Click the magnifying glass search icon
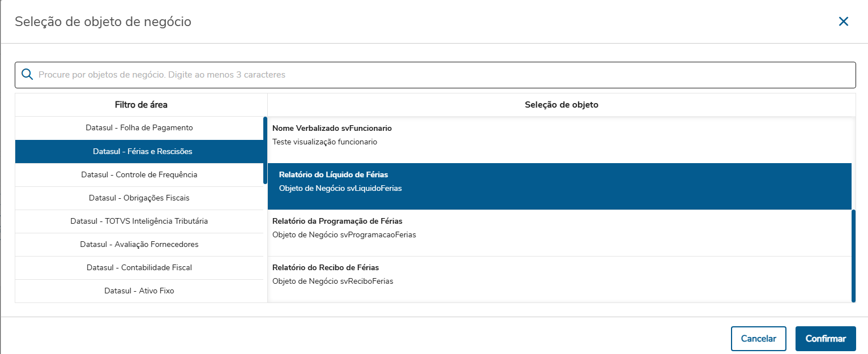 [27, 75]
